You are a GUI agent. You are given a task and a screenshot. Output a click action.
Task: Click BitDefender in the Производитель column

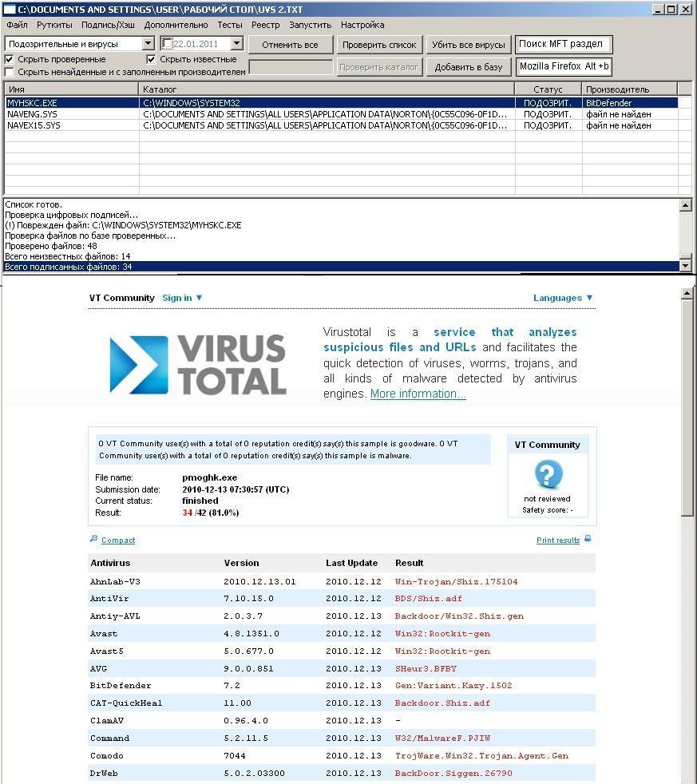coord(608,102)
